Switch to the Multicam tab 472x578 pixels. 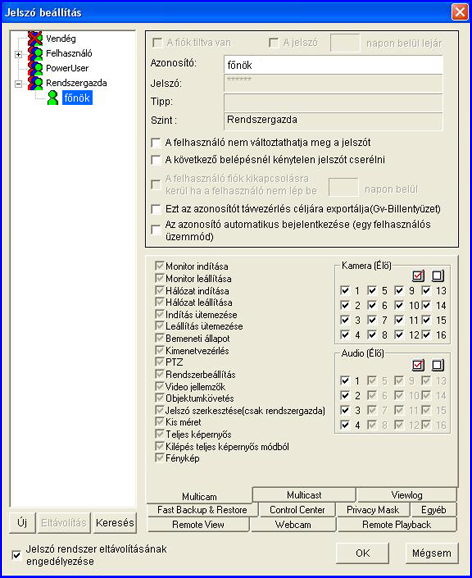coord(199,496)
